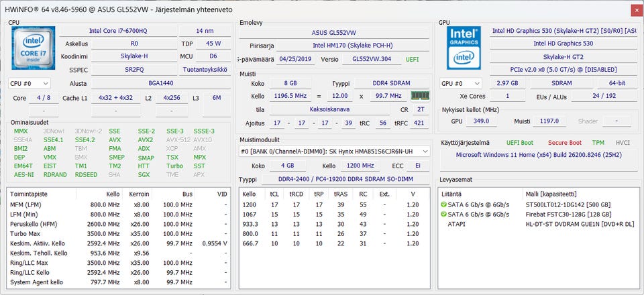Click the 2.97 GB GPU memory value

[507, 83]
